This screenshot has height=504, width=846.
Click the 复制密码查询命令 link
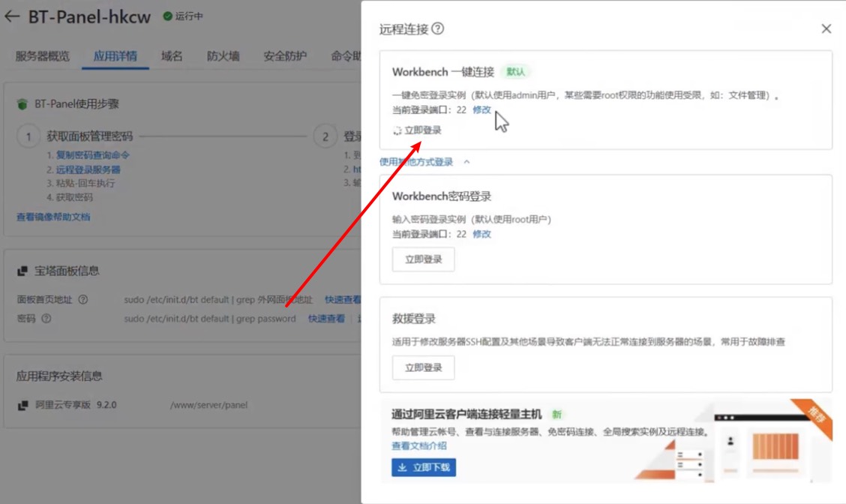click(x=93, y=155)
